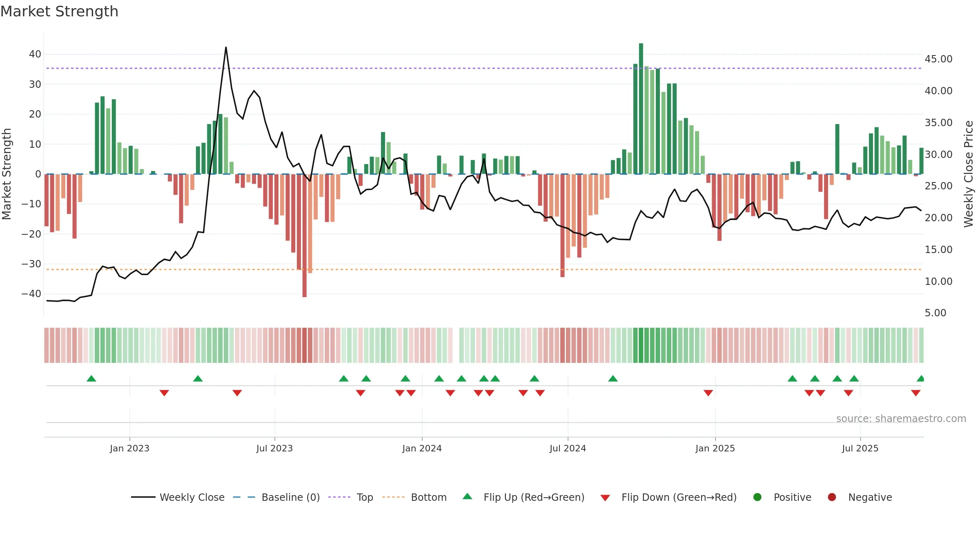Toggle the Bottom legend label
Screen dimensions: 980x551
[429, 497]
